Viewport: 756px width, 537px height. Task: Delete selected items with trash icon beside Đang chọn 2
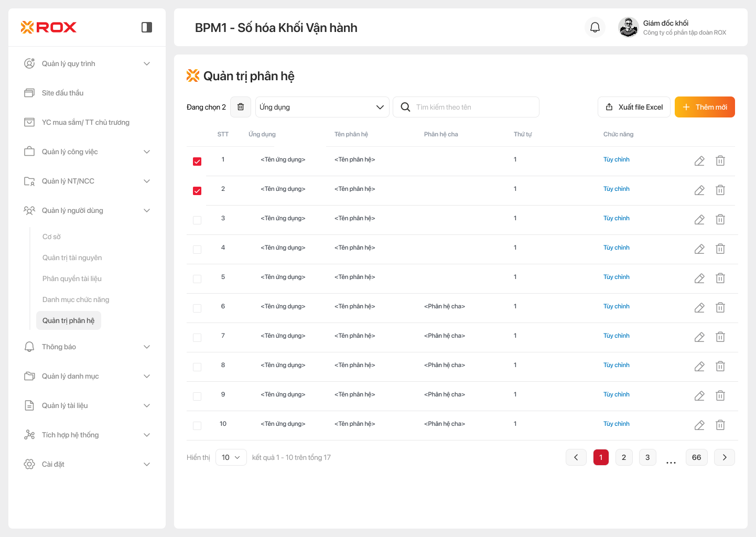click(x=241, y=107)
